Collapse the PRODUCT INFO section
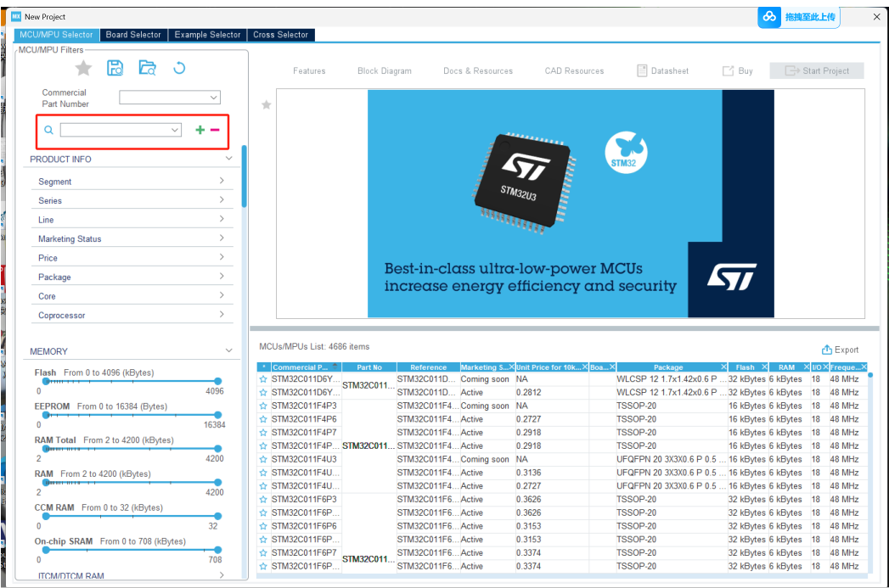Viewport: 889px width, 588px height. (228, 159)
